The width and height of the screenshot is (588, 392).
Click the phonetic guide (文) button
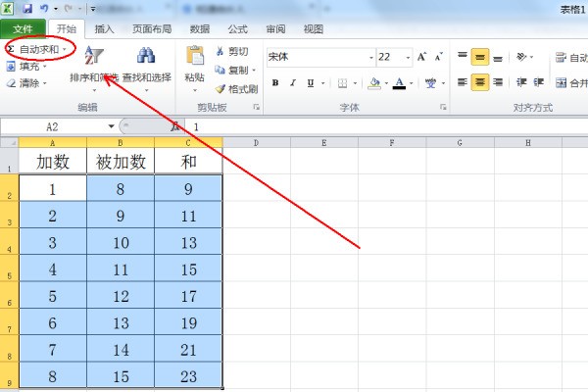click(430, 83)
